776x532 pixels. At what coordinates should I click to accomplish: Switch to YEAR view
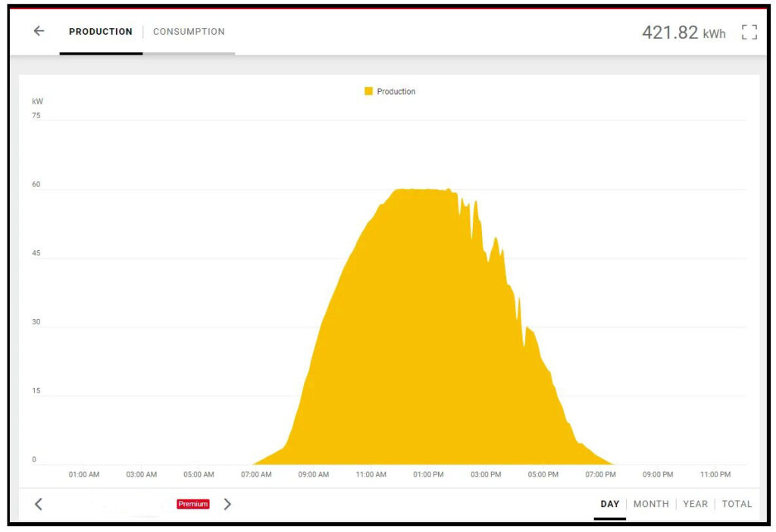696,503
